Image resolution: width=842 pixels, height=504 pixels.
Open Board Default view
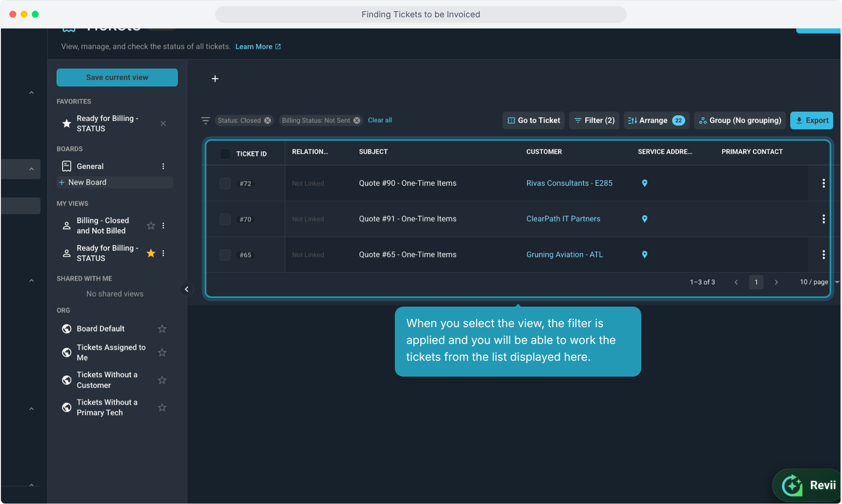click(x=100, y=329)
